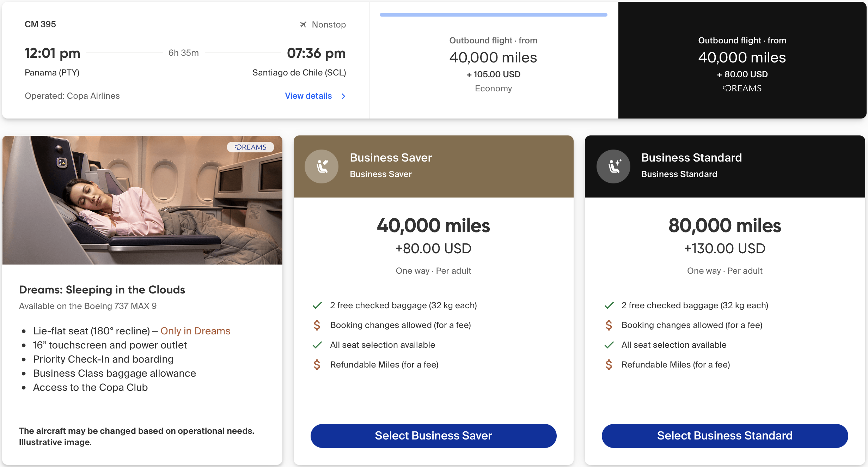Image resolution: width=868 pixels, height=467 pixels.
Task: Click arrival time '07:36 pm'
Action: [x=316, y=53]
